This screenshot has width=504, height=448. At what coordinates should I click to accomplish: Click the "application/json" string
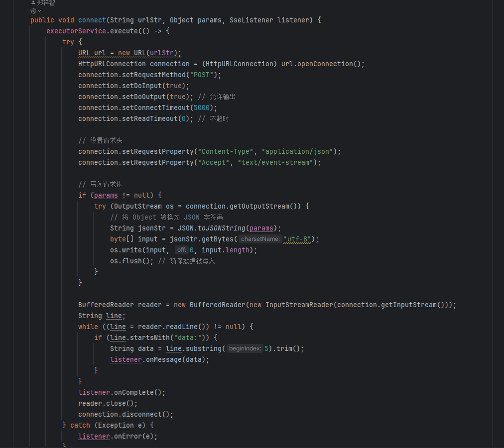coord(297,151)
